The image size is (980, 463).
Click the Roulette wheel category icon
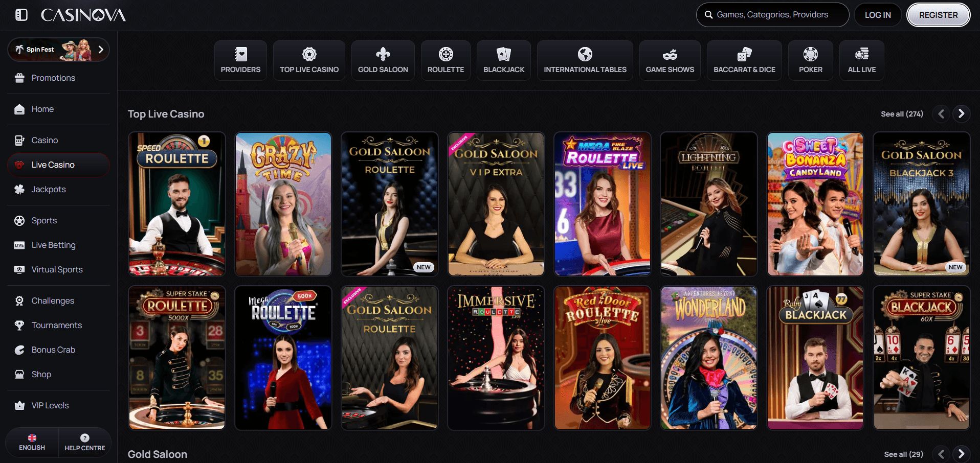pyautogui.click(x=446, y=54)
